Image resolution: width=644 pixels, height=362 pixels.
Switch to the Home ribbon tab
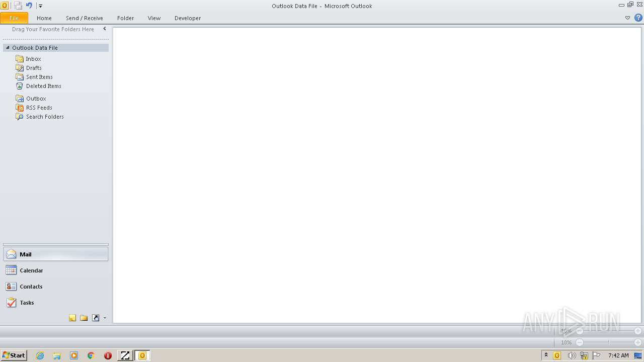point(44,18)
